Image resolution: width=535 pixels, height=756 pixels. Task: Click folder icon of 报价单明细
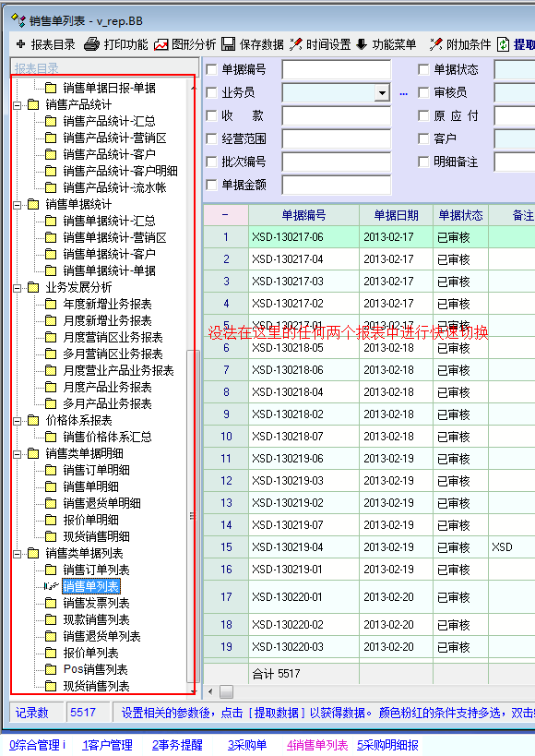pos(51,520)
